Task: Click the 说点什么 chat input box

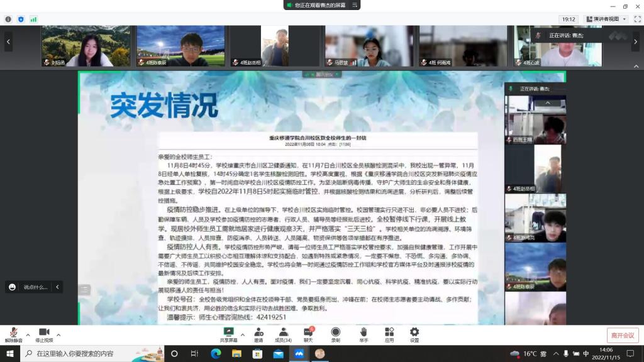Action: 36,287
